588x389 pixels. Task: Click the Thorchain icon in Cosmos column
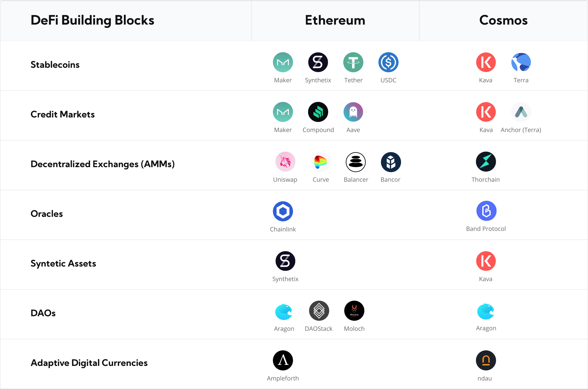[x=486, y=162]
